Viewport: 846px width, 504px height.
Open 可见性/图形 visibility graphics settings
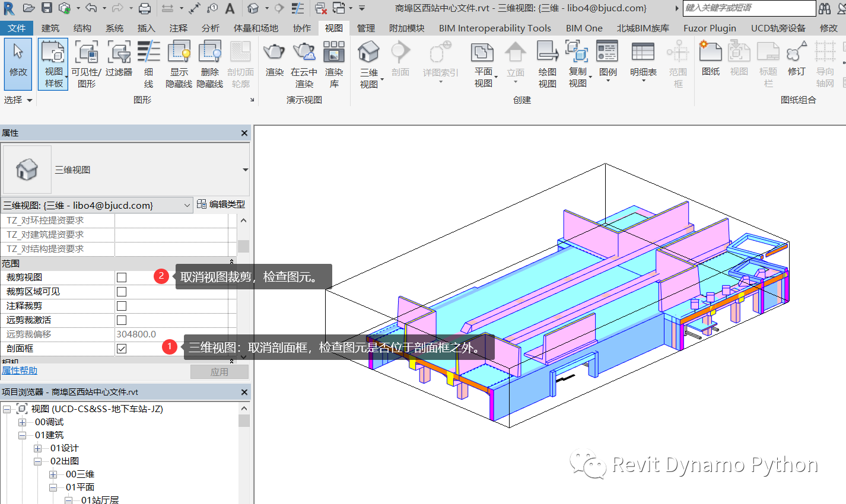pyautogui.click(x=87, y=65)
